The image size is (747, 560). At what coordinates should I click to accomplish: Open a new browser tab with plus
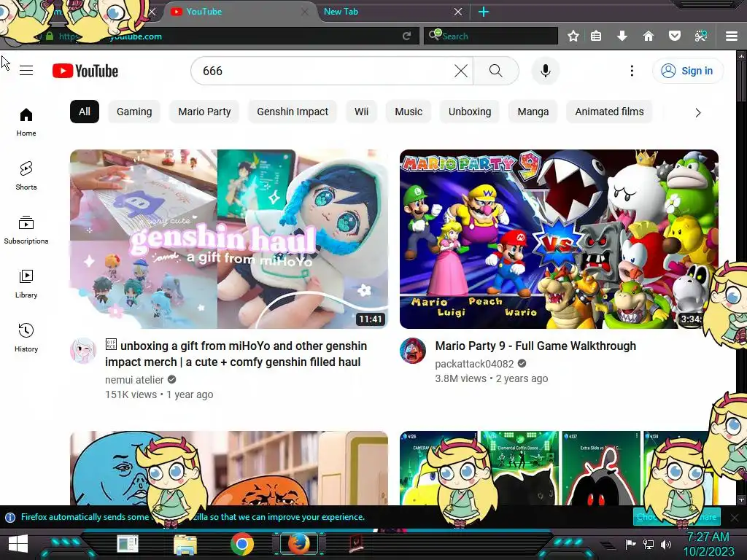point(484,12)
